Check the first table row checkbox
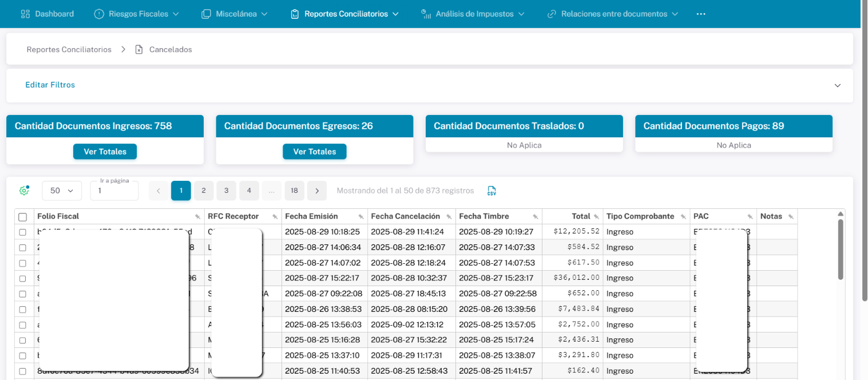This screenshot has height=380, width=868. [23, 232]
